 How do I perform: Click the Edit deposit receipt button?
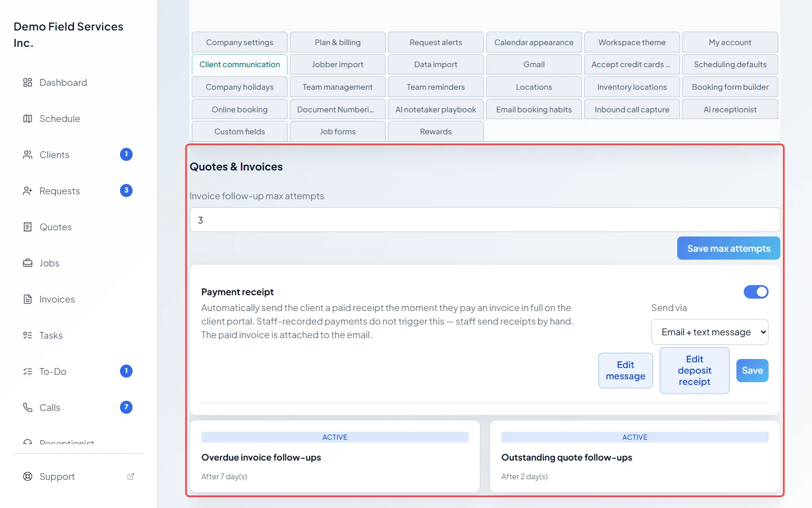[695, 370]
